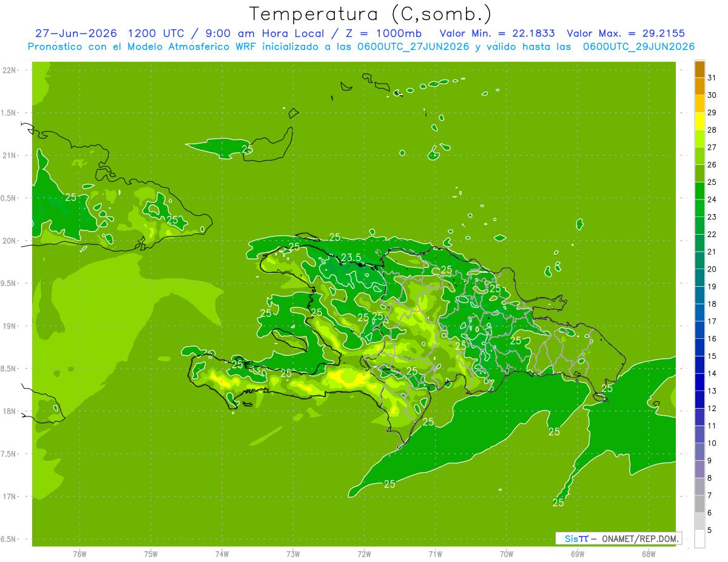Screen dimensions: 728x562
Task: Click the blue legend swatch between 15 and 16
Action: pyautogui.click(x=699, y=347)
